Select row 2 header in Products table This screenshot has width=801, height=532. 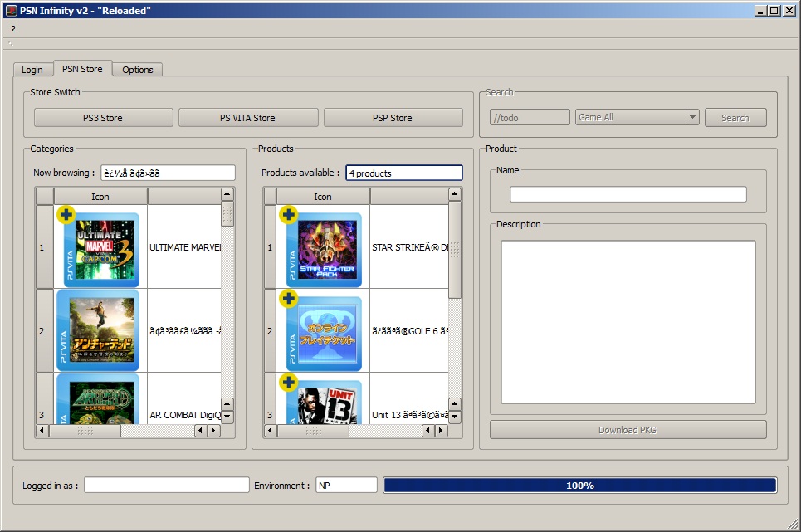[270, 331]
